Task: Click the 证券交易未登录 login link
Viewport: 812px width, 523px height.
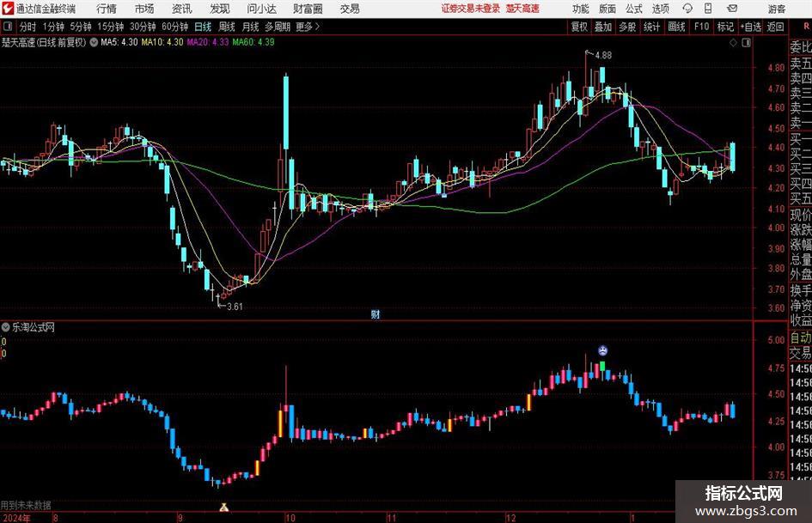Action: click(x=471, y=9)
